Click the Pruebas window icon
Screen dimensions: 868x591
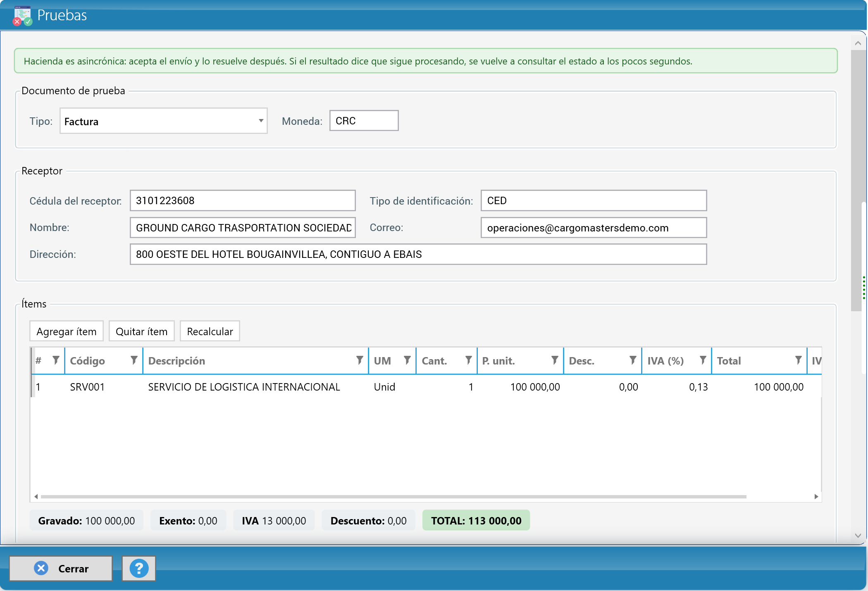[22, 16]
